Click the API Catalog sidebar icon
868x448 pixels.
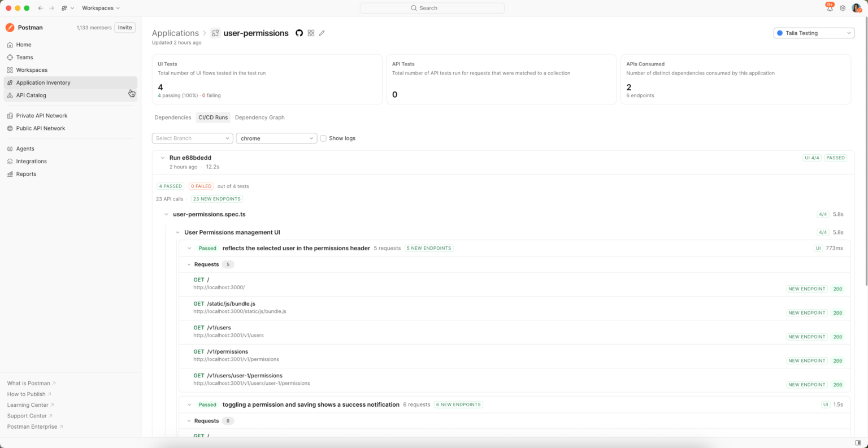(10, 95)
